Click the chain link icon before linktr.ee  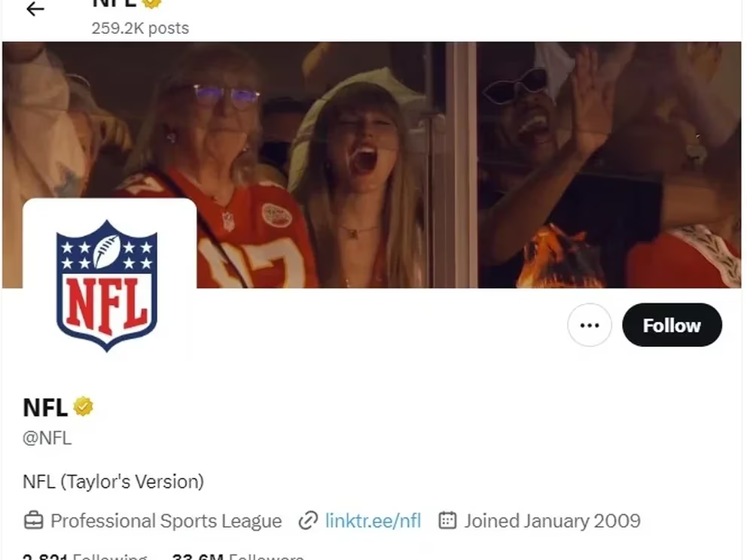(x=308, y=521)
